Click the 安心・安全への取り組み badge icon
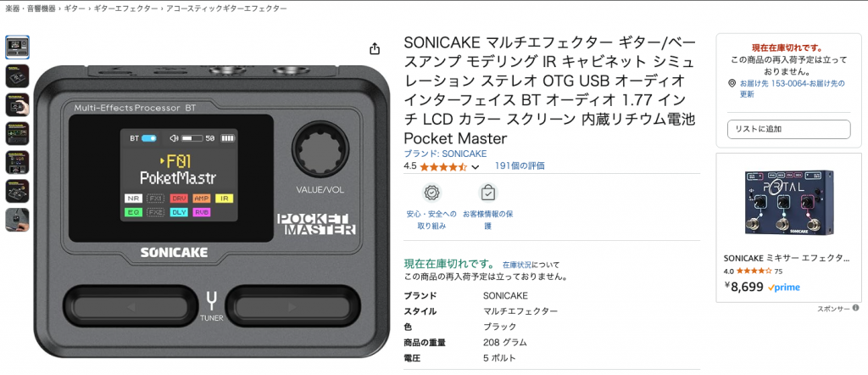 [431, 193]
